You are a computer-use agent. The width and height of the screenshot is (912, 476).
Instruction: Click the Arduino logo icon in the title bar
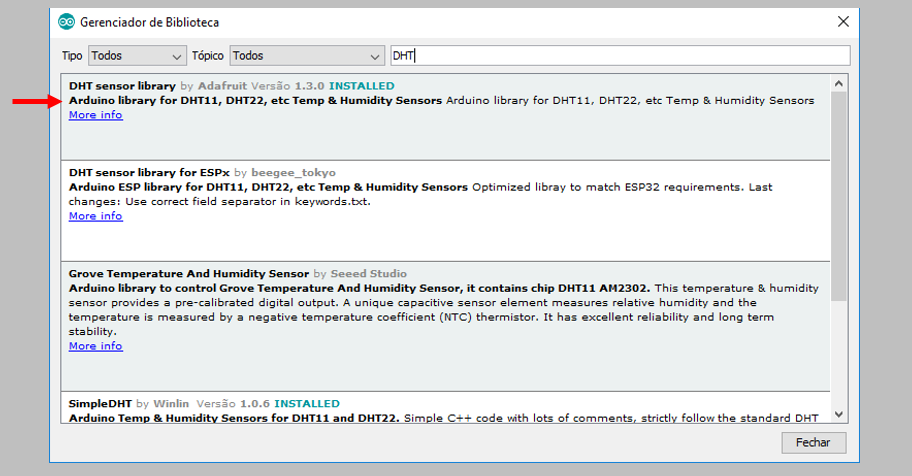pyautogui.click(x=66, y=22)
